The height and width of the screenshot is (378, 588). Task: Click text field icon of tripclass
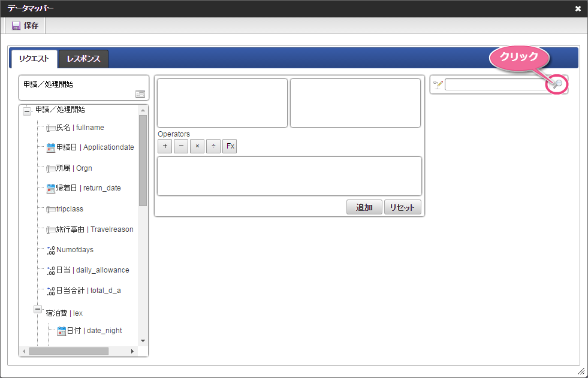[50, 210]
